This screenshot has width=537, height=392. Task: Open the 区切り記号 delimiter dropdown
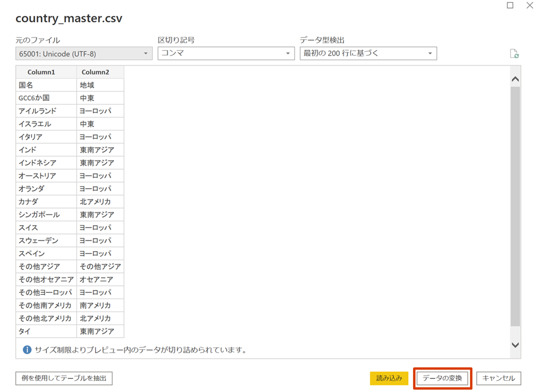pyautogui.click(x=226, y=54)
